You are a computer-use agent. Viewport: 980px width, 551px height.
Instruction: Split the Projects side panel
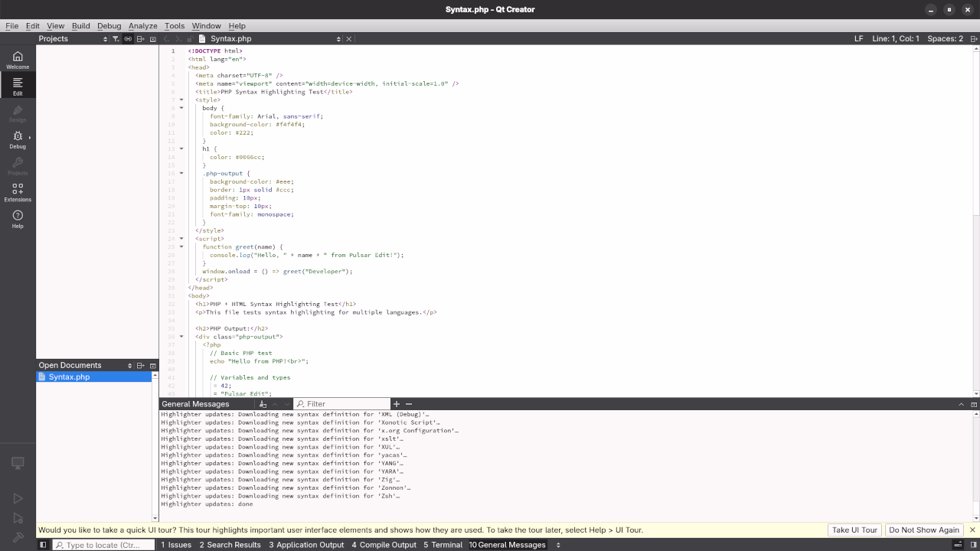tap(141, 38)
